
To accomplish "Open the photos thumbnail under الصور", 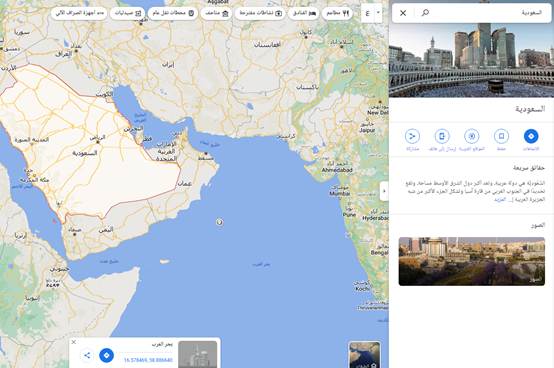I will point(472,261).
